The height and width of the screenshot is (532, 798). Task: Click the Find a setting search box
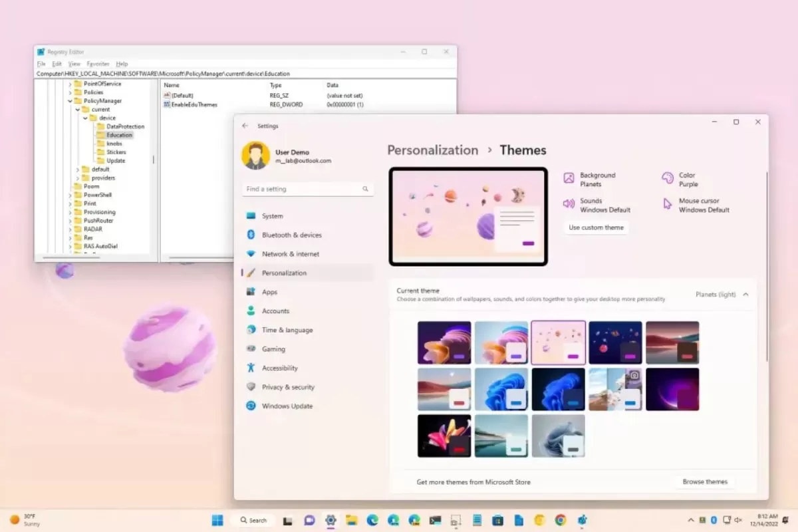(303, 189)
